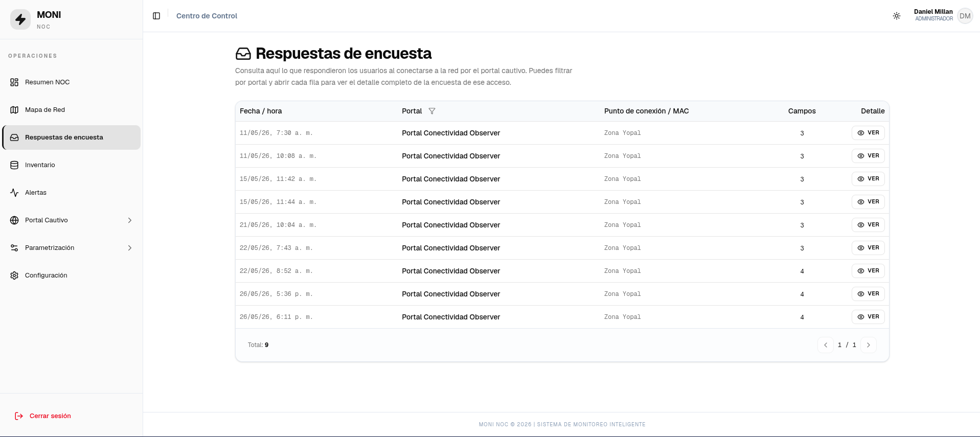Open VER for 15/05/26 11:42 a. m.

click(868, 179)
